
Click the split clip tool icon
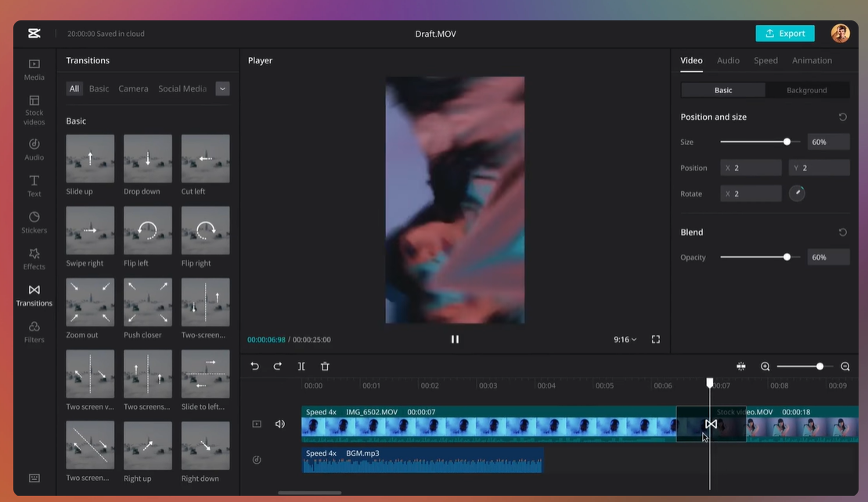[x=301, y=367]
